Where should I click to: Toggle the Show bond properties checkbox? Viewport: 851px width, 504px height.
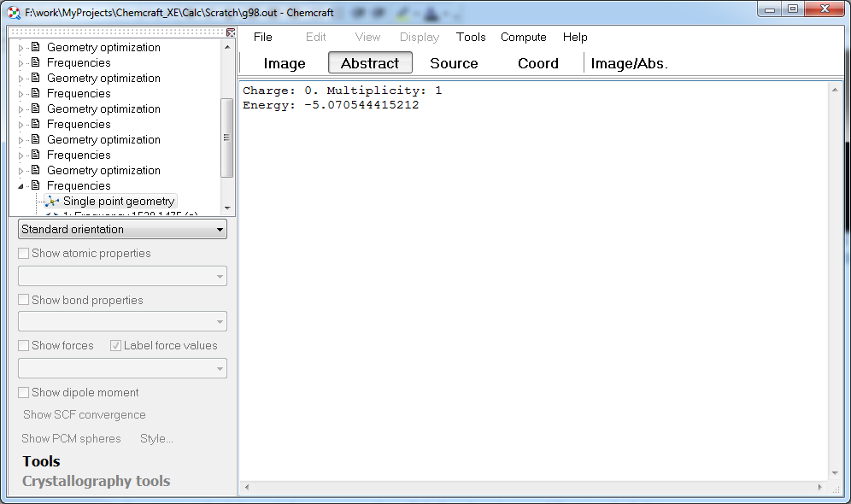[x=24, y=301]
